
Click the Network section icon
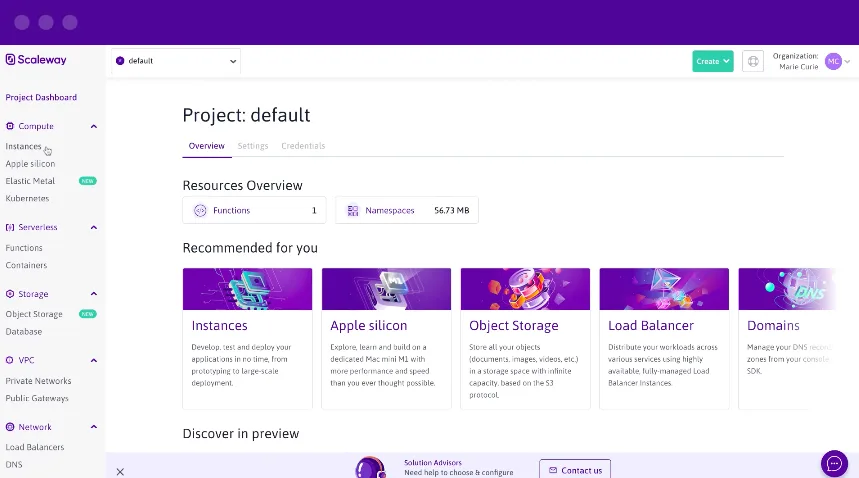(10, 427)
